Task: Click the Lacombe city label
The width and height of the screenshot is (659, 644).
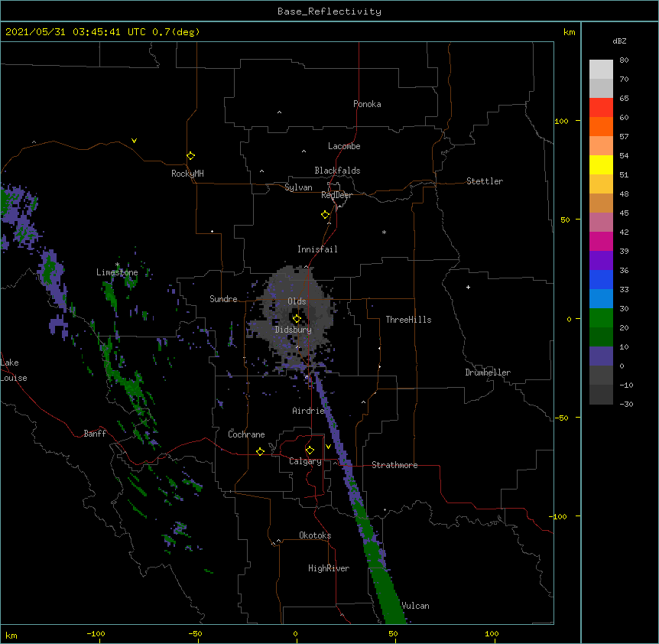Action: click(344, 146)
